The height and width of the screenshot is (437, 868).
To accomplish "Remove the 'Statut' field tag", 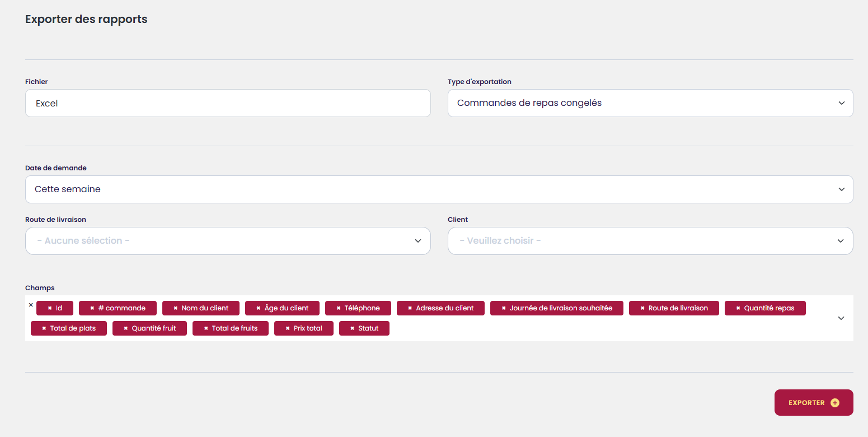I will click(x=353, y=328).
